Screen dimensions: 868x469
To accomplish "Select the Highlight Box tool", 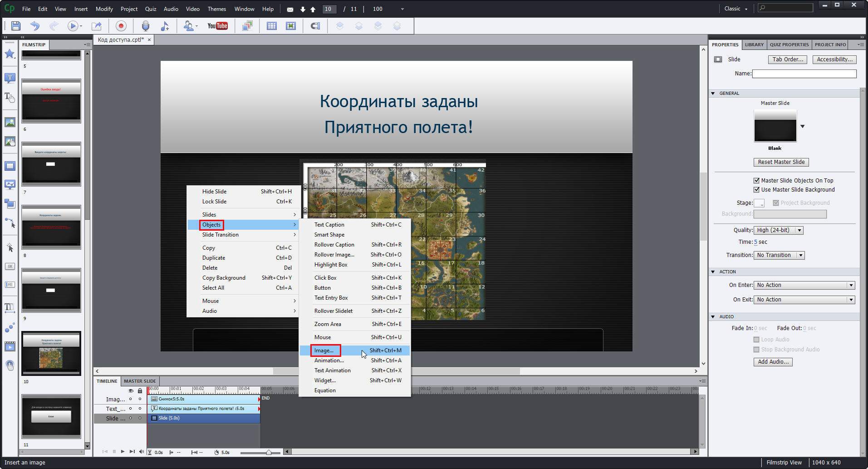I will [10, 166].
